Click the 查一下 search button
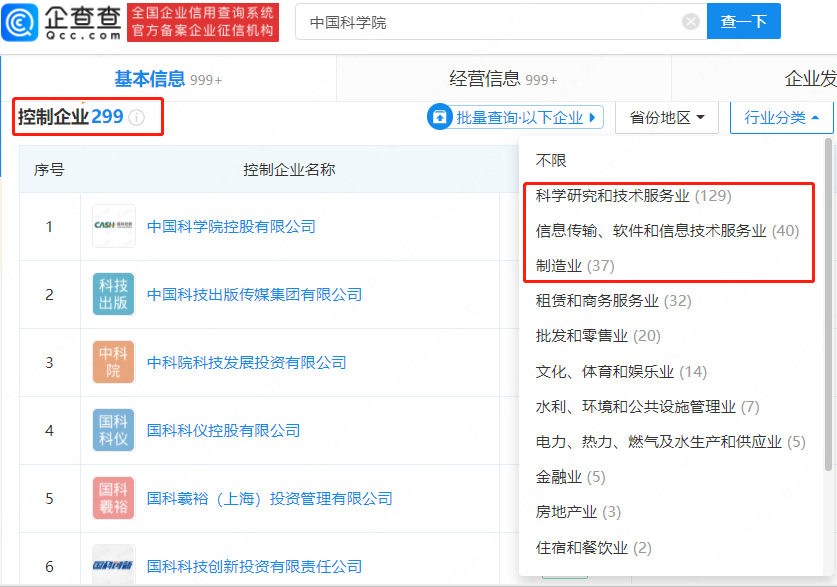The image size is (837, 587). (x=744, y=21)
